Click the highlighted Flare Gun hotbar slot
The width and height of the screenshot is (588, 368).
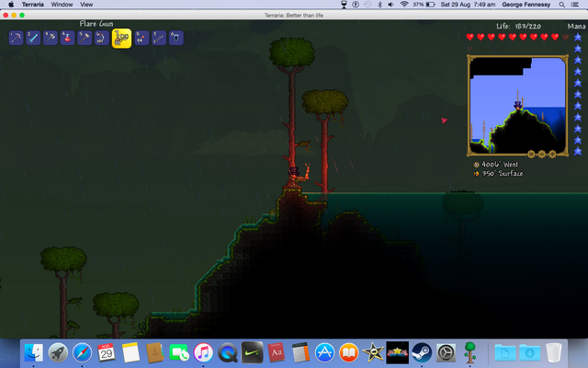click(121, 39)
